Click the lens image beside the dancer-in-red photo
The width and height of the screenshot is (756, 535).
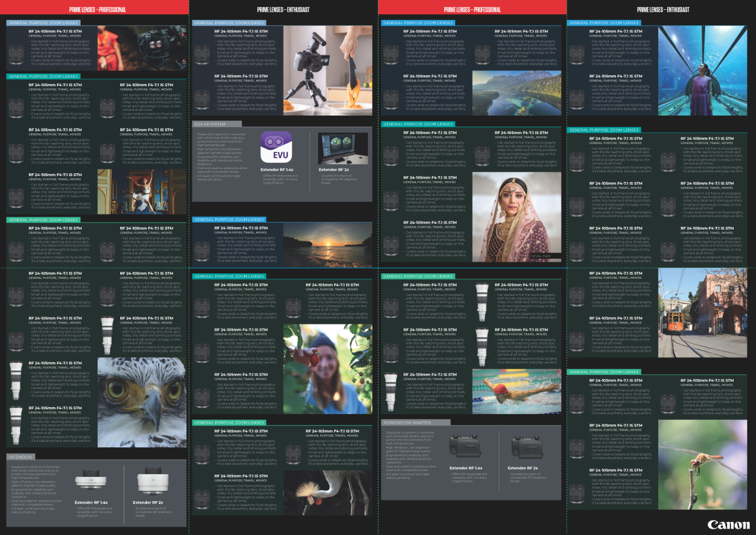pyautogui.click(x=16, y=55)
